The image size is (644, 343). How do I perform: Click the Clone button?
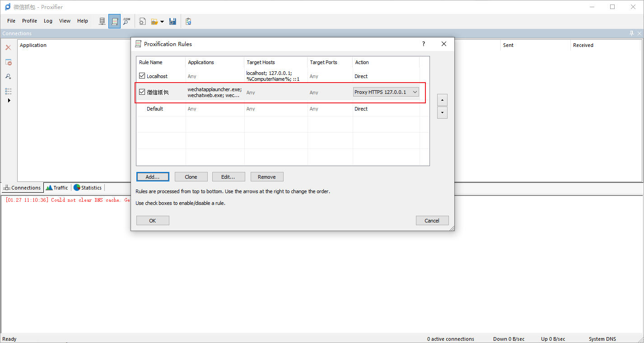[191, 177]
